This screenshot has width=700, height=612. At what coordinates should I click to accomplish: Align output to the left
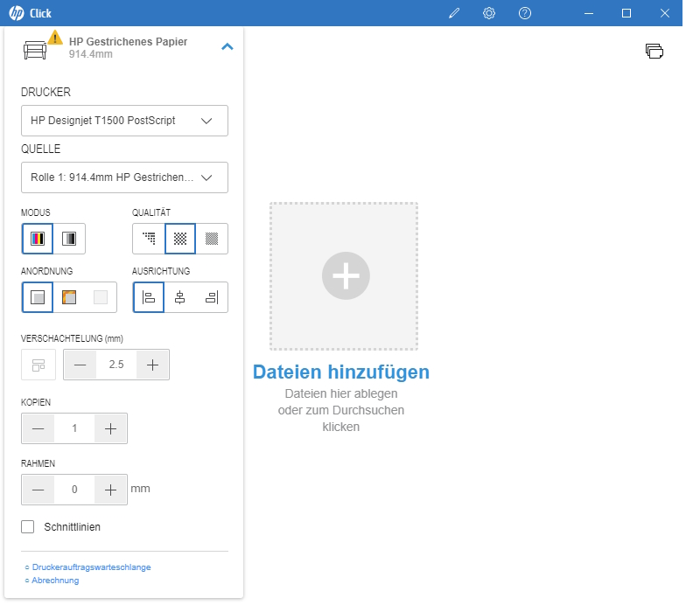pyautogui.click(x=148, y=297)
